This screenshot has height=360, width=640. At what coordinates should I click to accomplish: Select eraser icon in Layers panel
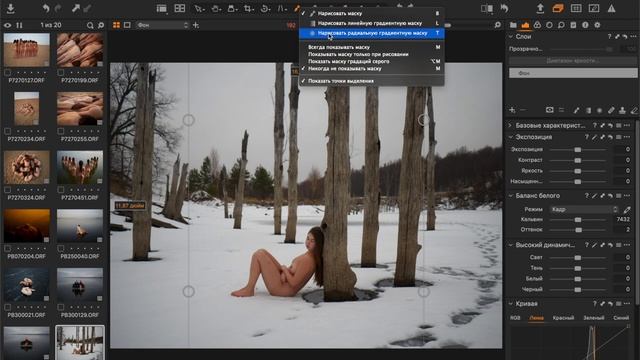coord(633,110)
